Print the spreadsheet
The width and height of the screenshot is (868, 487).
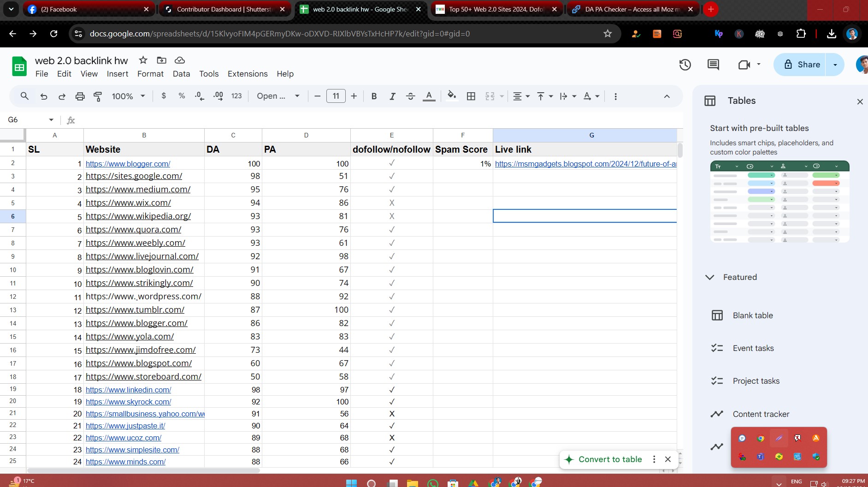point(80,96)
